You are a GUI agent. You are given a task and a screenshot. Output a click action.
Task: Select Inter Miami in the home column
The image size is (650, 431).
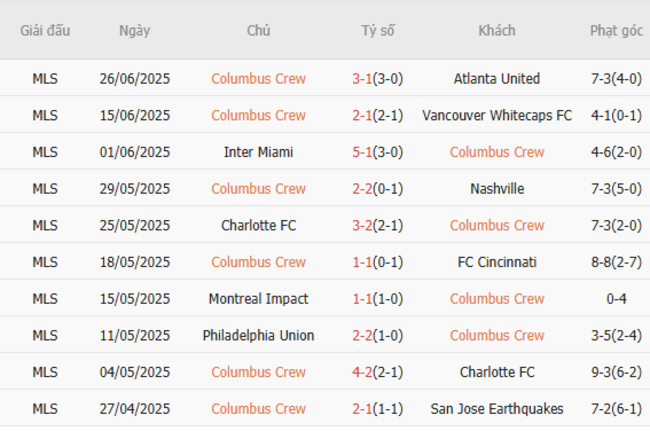pyautogui.click(x=259, y=152)
